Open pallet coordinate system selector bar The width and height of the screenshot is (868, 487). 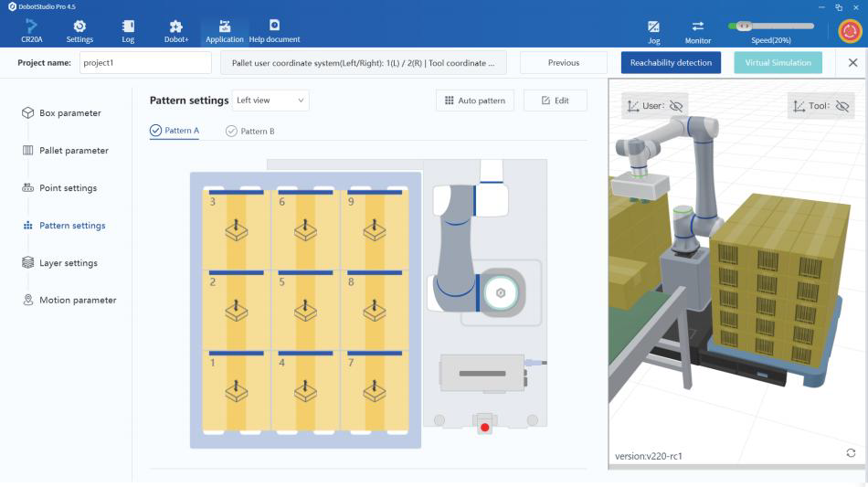click(x=364, y=63)
